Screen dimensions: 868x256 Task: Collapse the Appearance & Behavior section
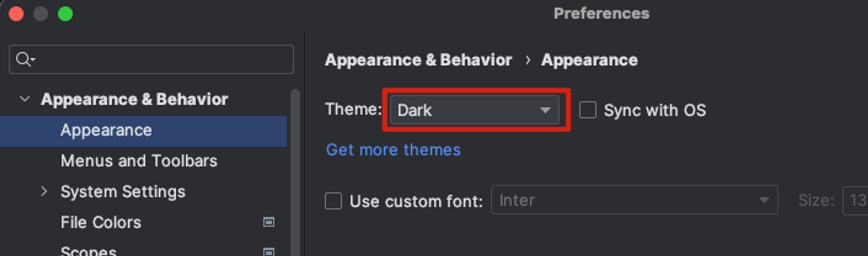[x=25, y=99]
